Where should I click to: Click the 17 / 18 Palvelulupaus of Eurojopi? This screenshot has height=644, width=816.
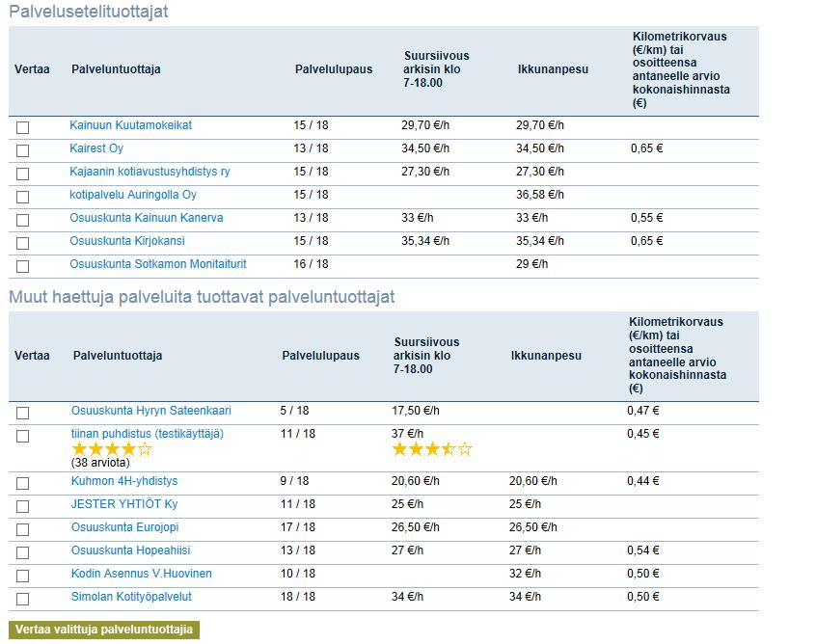(298, 527)
